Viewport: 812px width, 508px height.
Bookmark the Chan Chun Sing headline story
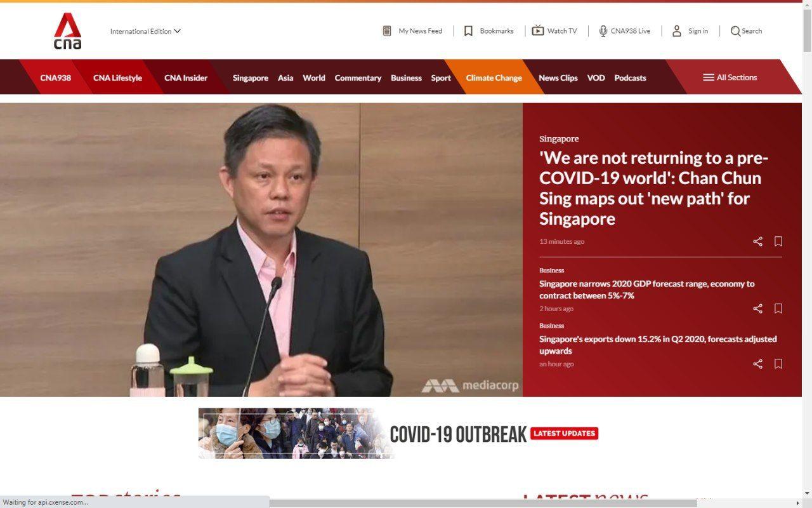coord(778,241)
